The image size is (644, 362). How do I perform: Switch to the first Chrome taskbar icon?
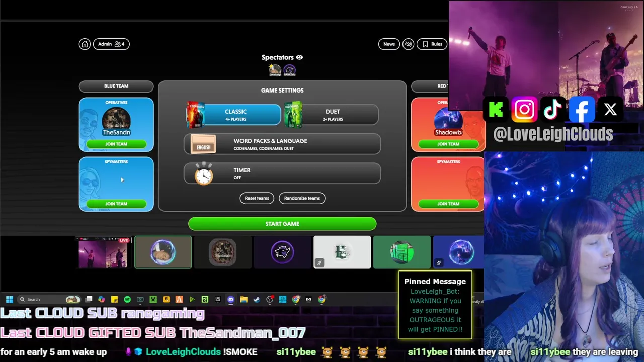tap(296, 299)
